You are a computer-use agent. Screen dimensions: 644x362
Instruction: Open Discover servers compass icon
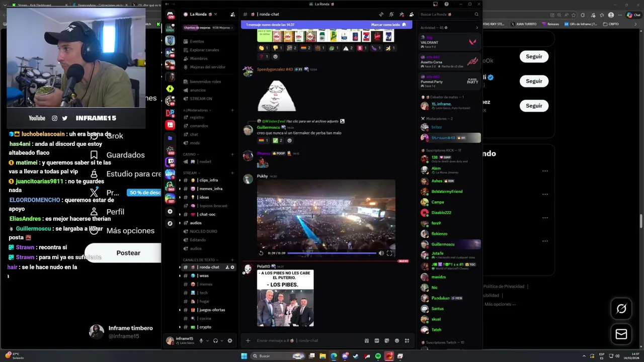click(170, 223)
